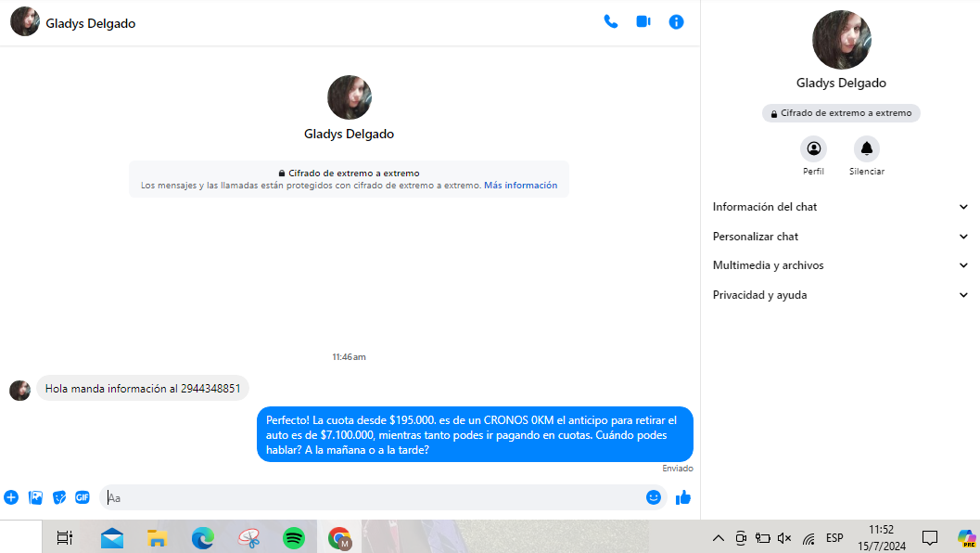Viewport: 980px width, 553px height.
Task: Open Spotify from the taskbar
Action: (294, 537)
